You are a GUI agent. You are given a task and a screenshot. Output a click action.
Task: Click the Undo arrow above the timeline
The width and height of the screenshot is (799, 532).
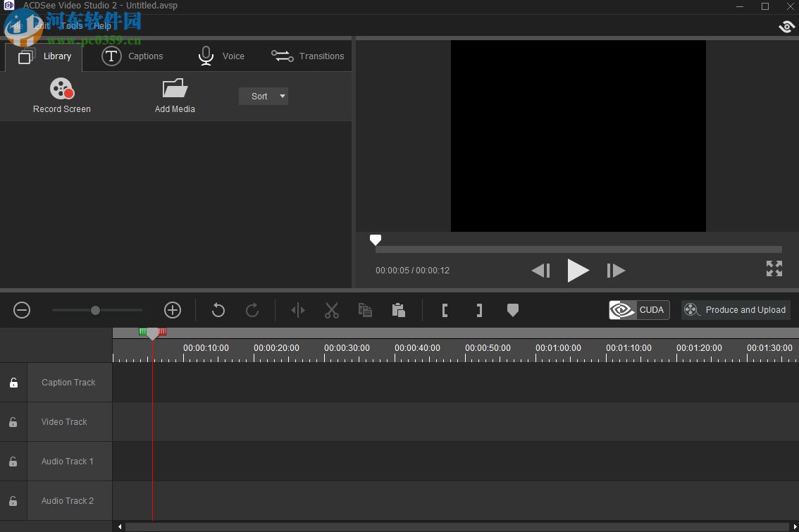pyautogui.click(x=218, y=310)
